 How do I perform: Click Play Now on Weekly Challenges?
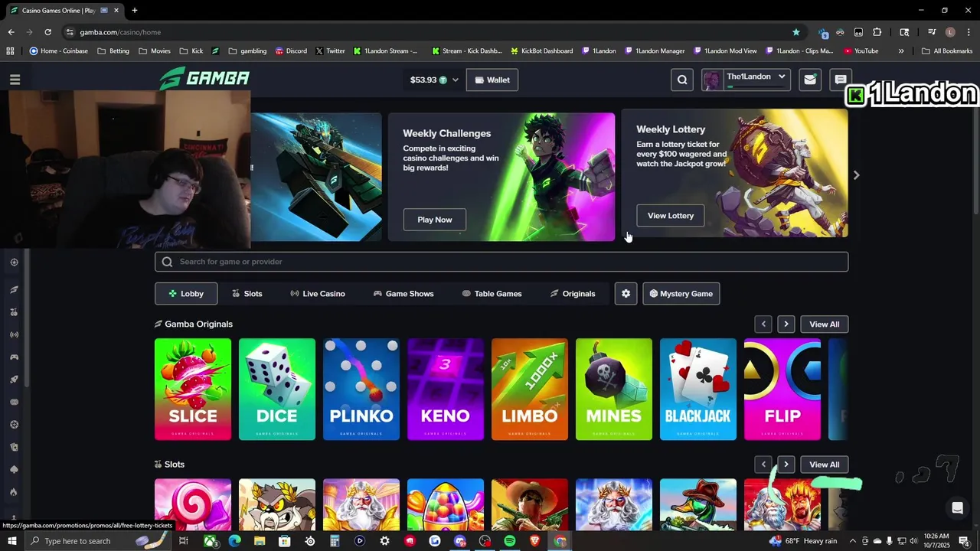pos(435,220)
